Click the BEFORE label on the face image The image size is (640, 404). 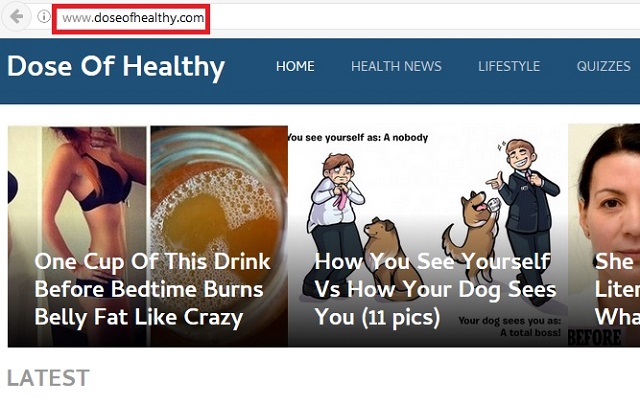pyautogui.click(x=595, y=337)
